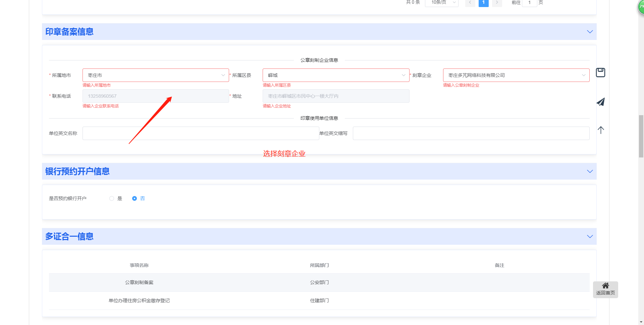Collapse the 多证合一信息 section chevron

click(590, 236)
